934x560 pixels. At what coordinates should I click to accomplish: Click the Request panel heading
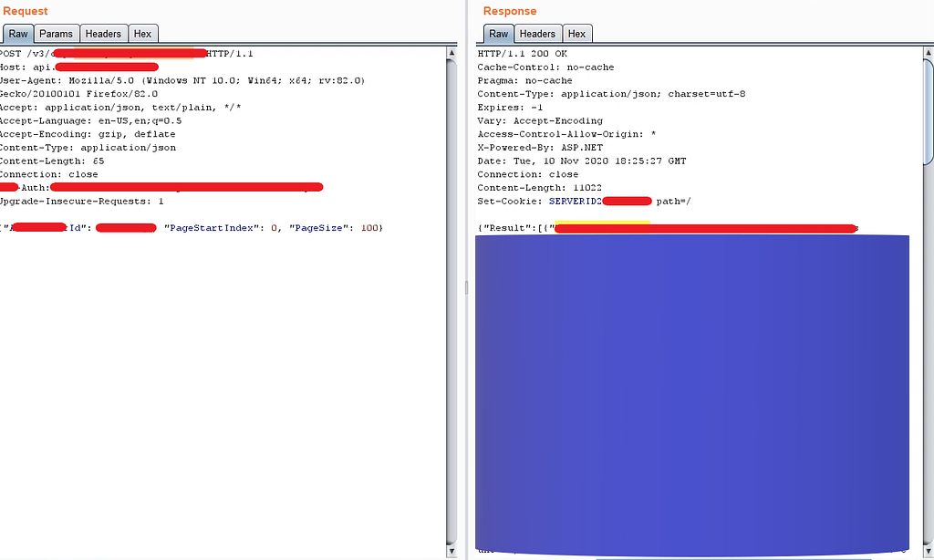pos(25,11)
